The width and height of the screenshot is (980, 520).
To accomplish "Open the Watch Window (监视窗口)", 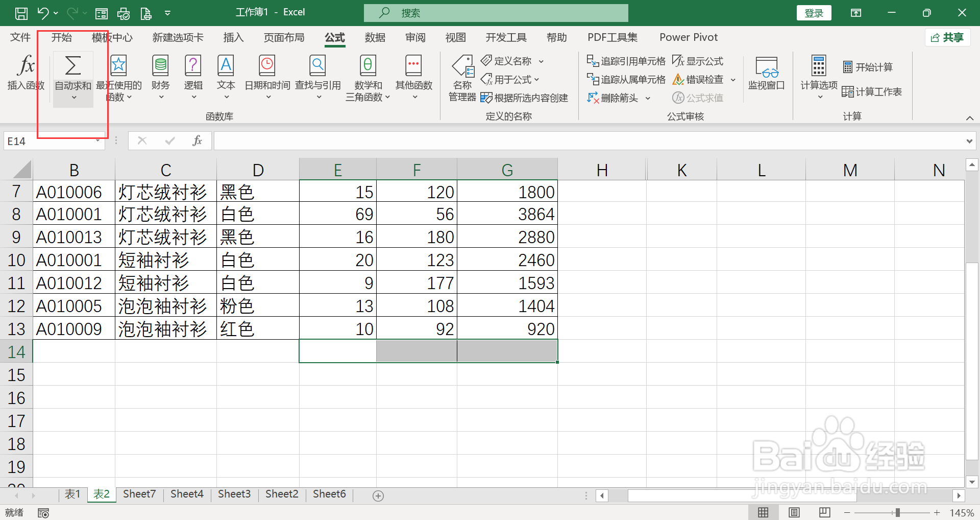I will pos(766,76).
